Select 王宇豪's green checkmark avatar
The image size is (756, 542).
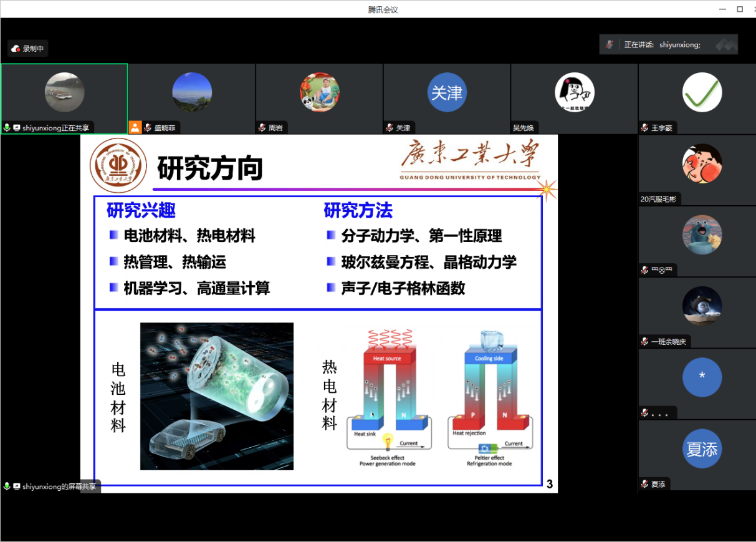point(702,92)
